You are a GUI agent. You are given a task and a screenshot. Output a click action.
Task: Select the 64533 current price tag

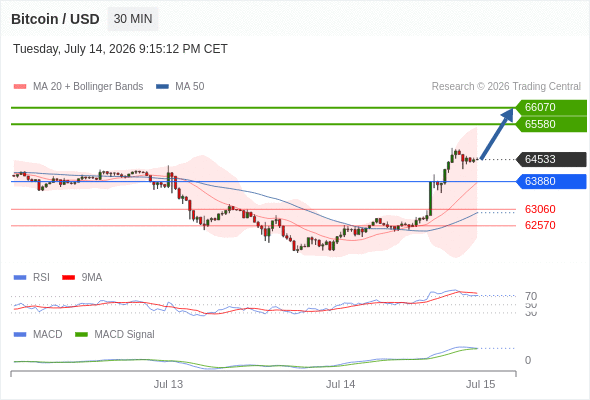click(551, 159)
